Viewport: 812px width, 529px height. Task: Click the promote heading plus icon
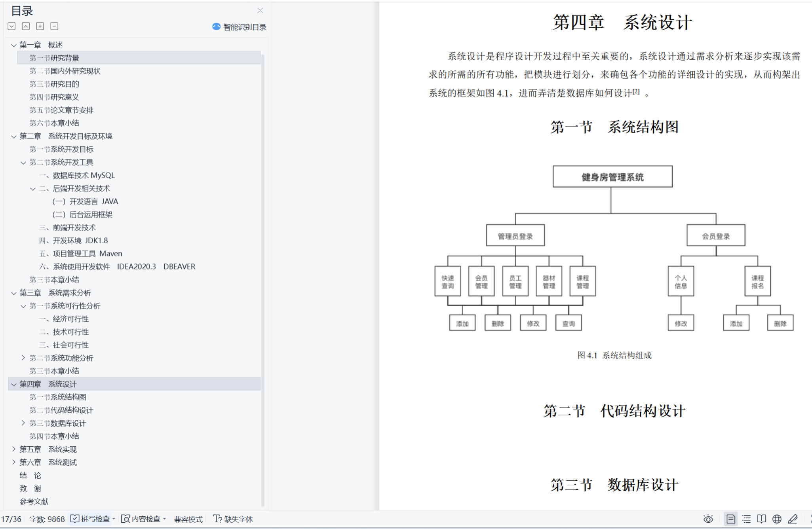pyautogui.click(x=40, y=26)
